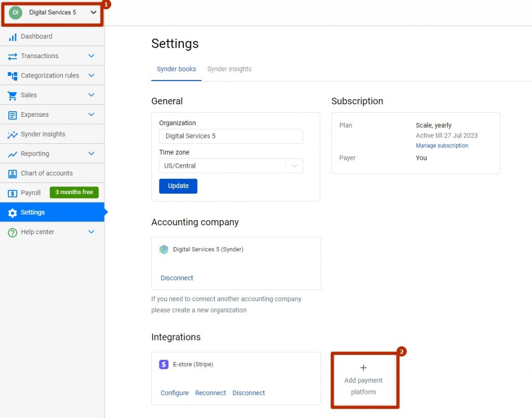Click the Sales shopping cart icon
Viewport: 532px width, 418px height.
point(12,96)
